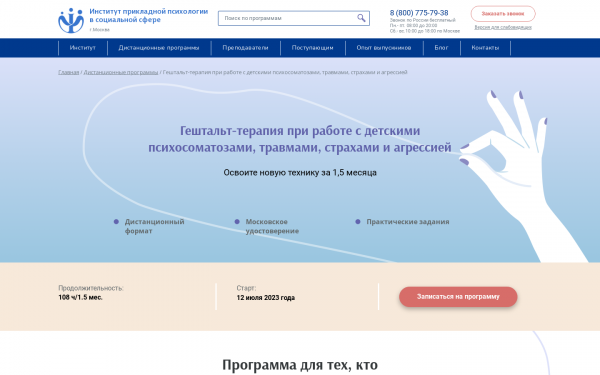This screenshot has height=375, width=600.
Task: Click the Продолжительность label
Action: 91,288
